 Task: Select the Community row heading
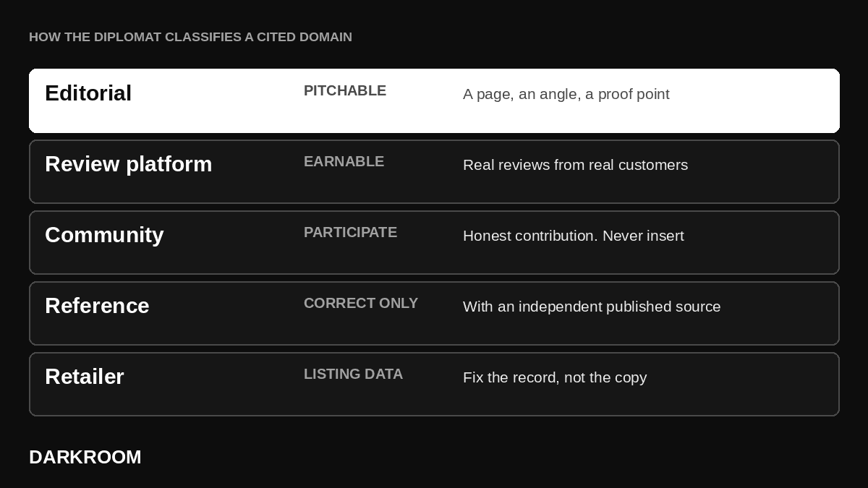click(x=104, y=235)
